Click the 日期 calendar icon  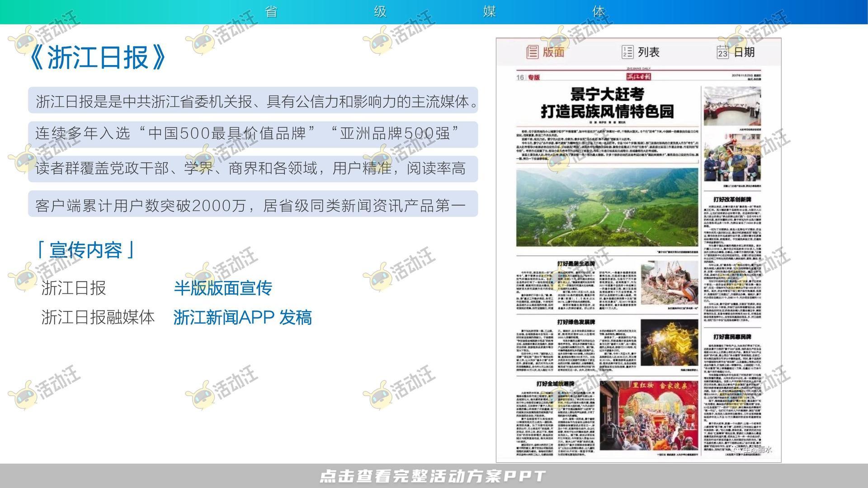tap(722, 52)
